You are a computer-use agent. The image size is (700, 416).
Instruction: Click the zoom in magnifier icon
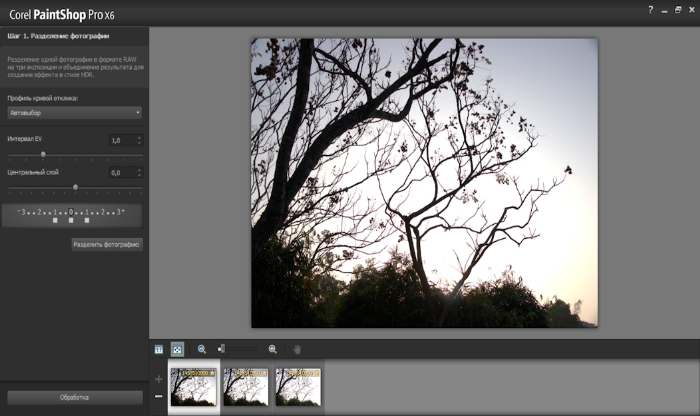(x=272, y=349)
